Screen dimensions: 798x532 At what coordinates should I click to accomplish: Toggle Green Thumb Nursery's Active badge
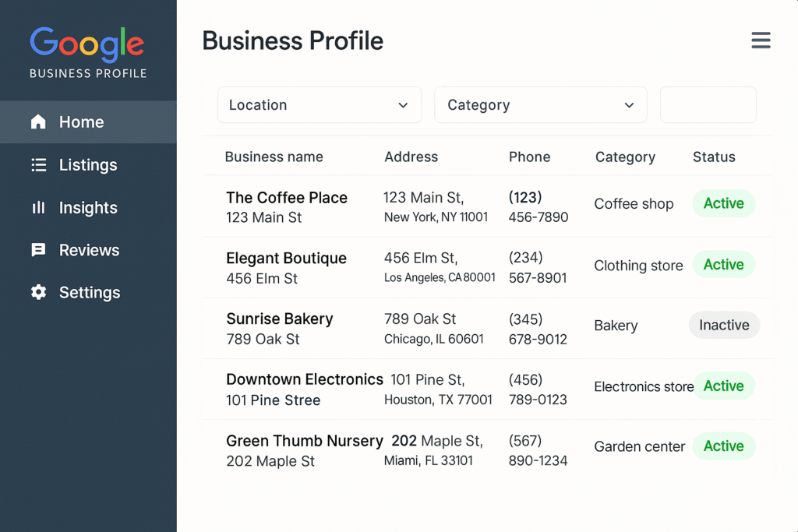pyautogui.click(x=723, y=446)
